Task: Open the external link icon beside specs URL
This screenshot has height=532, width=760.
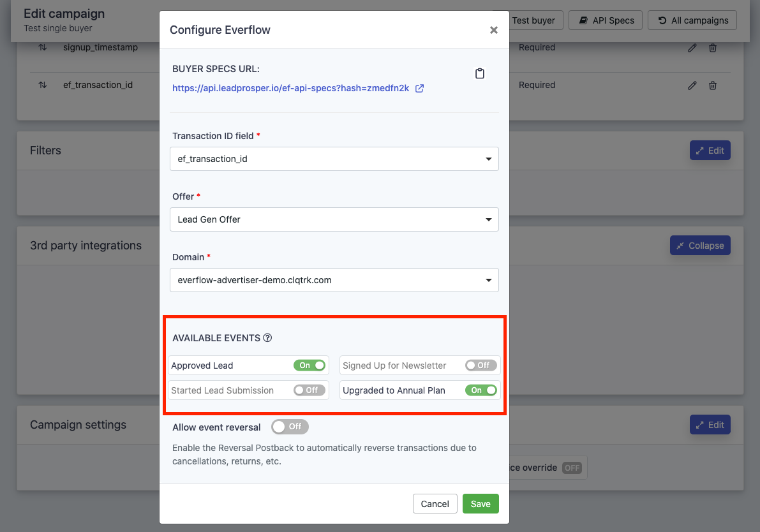Action: click(420, 89)
